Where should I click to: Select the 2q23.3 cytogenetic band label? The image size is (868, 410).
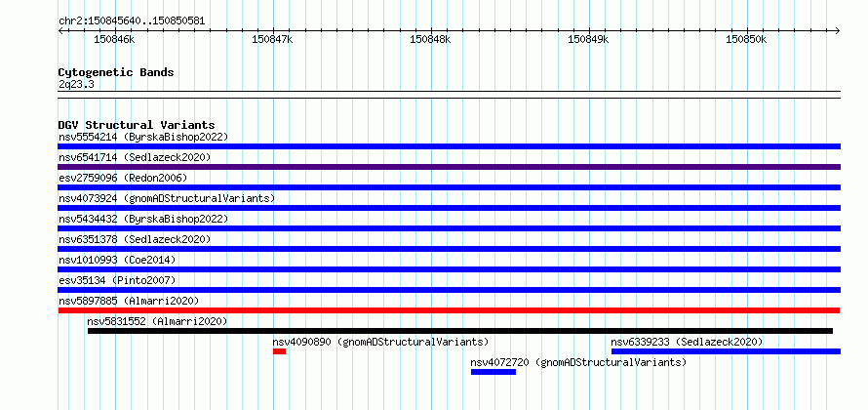coord(76,84)
